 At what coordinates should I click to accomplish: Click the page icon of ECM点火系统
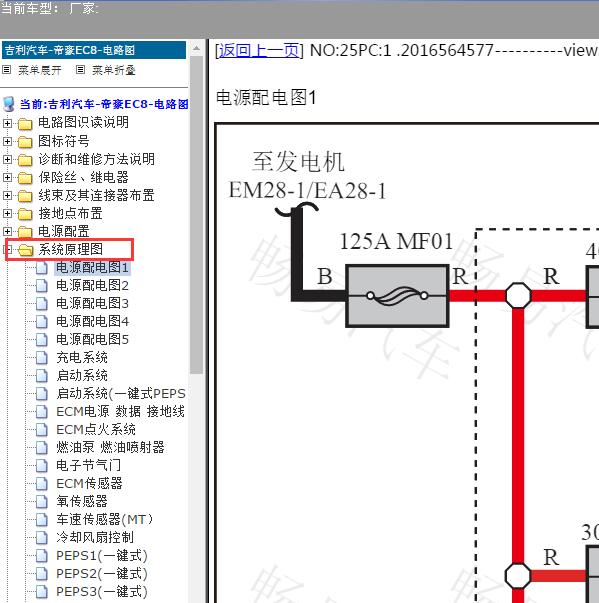pos(42,430)
